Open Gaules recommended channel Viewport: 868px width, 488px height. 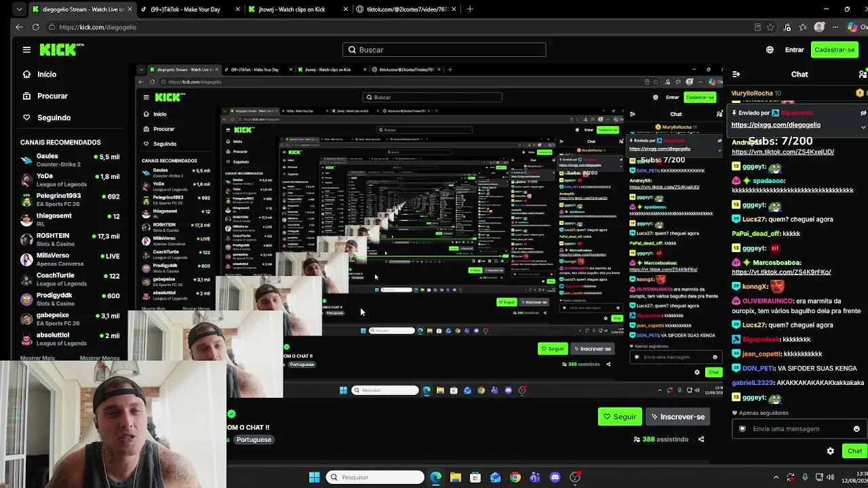[x=70, y=160]
